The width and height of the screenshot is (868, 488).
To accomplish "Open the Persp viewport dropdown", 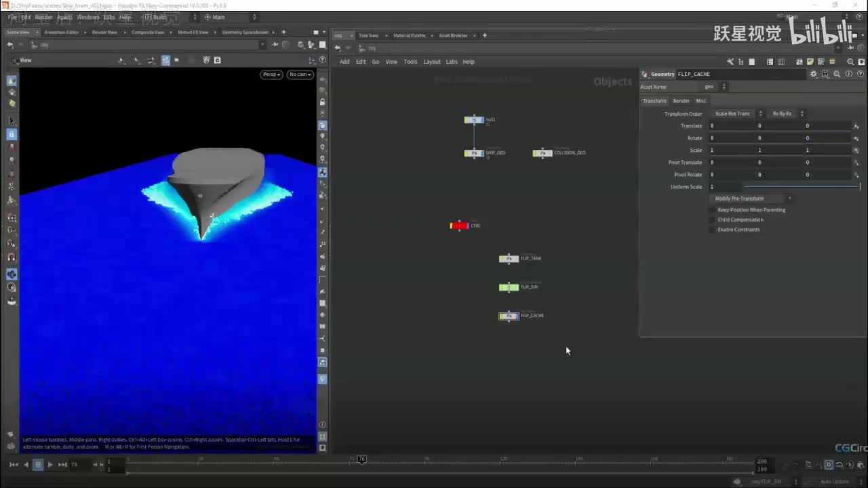I will [271, 75].
